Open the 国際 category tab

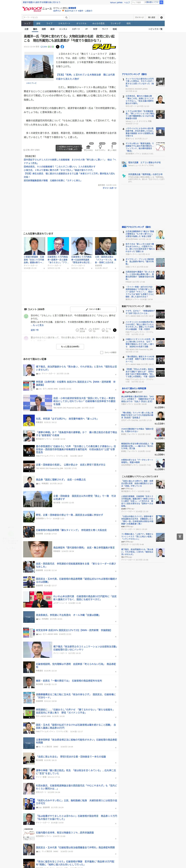pos(44,29)
